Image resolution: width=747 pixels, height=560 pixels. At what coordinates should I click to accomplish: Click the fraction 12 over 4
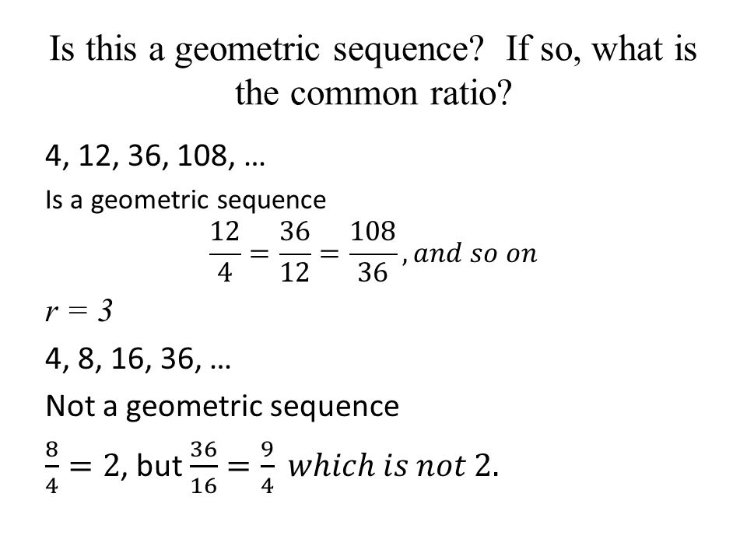click(x=225, y=252)
